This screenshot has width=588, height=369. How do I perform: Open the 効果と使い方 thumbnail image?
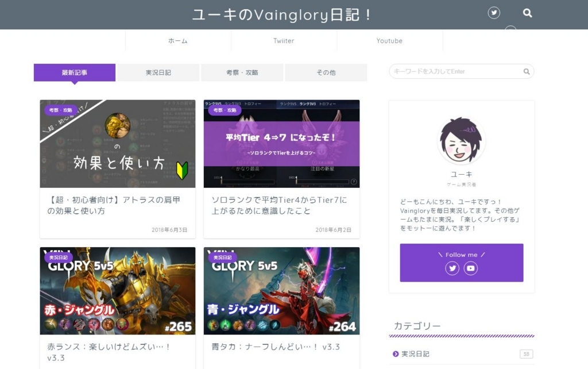pyautogui.click(x=118, y=144)
